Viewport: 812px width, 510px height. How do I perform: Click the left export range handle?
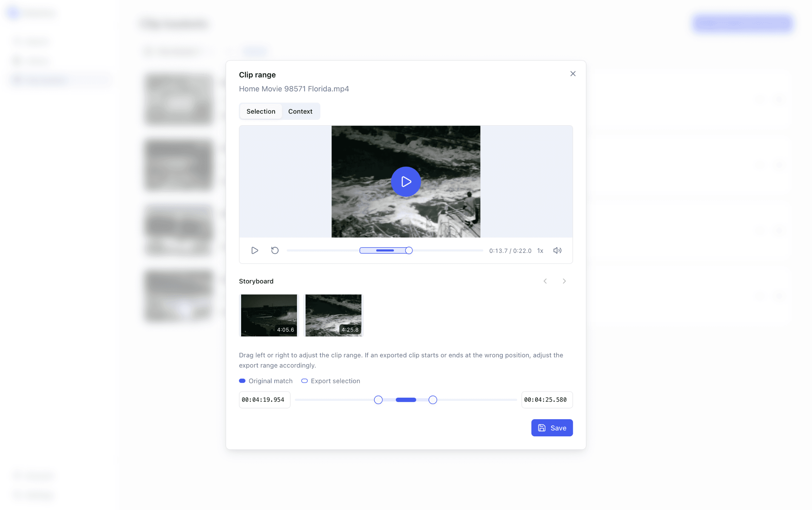378,400
